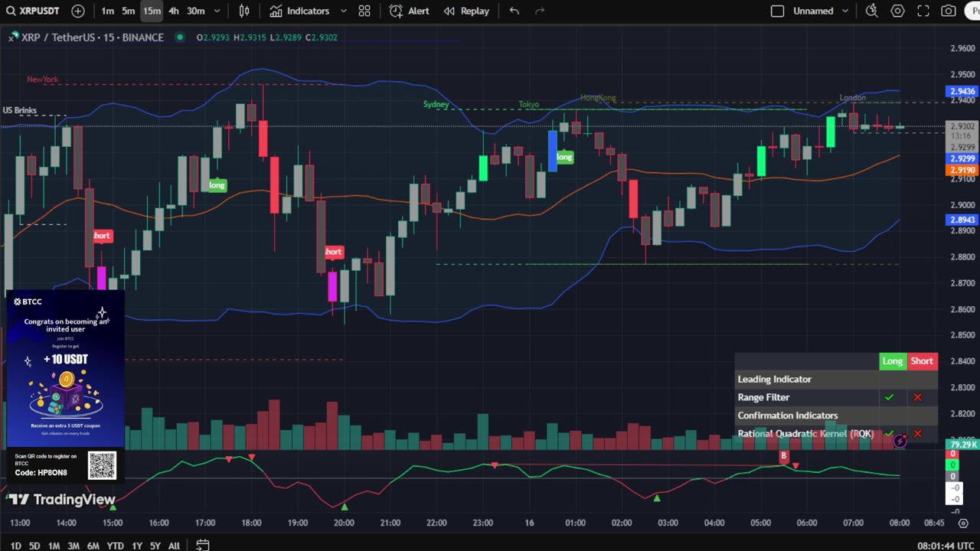
Task: Click the red B marker on oscillator
Action: [783, 456]
